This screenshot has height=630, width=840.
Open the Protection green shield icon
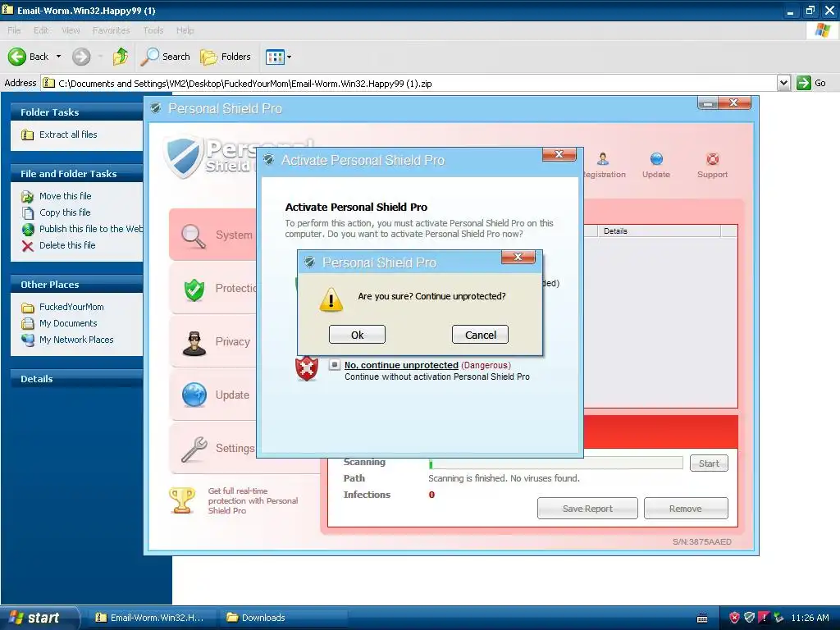[194, 290]
